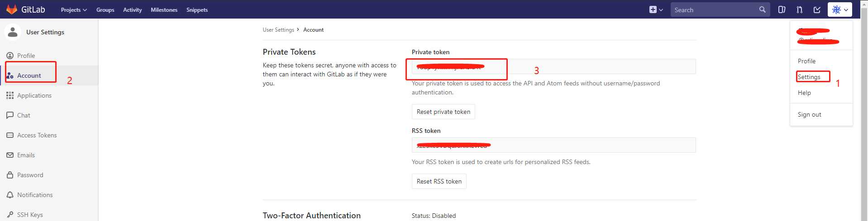Open the issues board icon in navbar
The width and height of the screenshot is (868, 221).
click(782, 9)
